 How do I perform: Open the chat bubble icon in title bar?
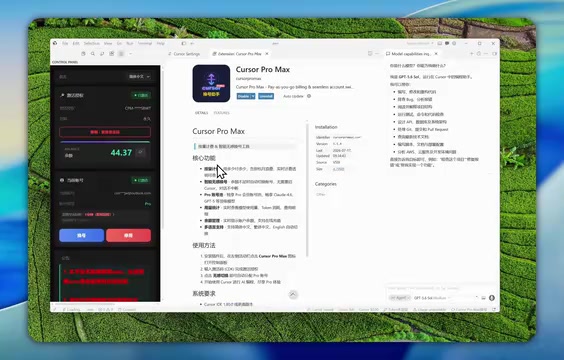click(x=447, y=43)
